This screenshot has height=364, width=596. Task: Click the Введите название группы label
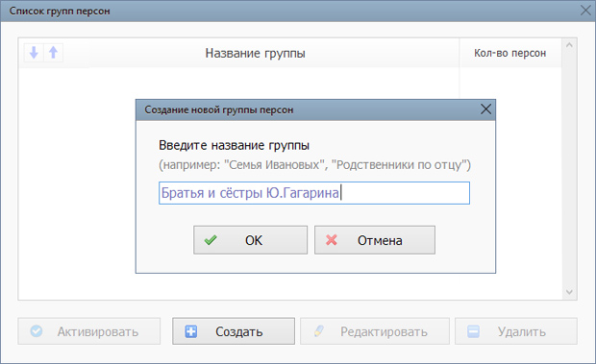pos(234,145)
